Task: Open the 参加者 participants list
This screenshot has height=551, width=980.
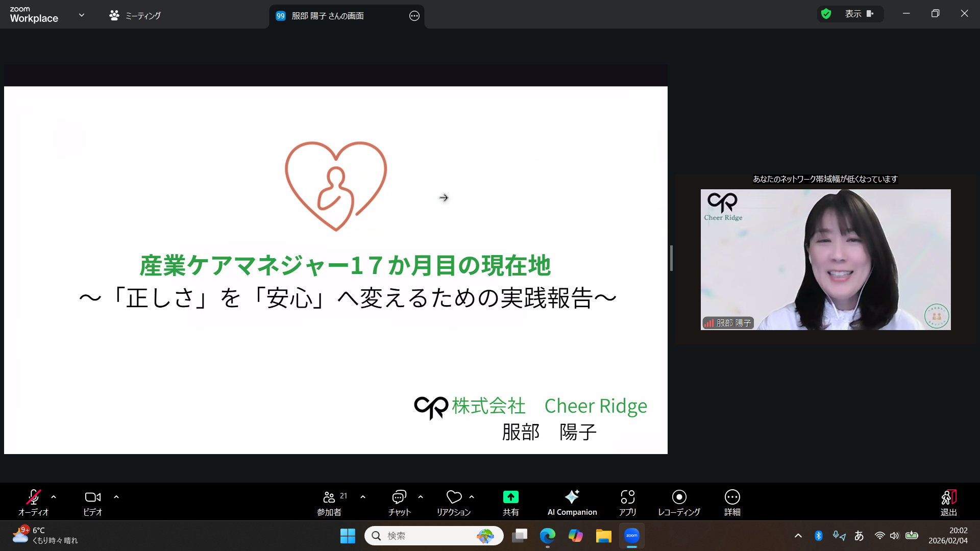Action: tap(329, 497)
